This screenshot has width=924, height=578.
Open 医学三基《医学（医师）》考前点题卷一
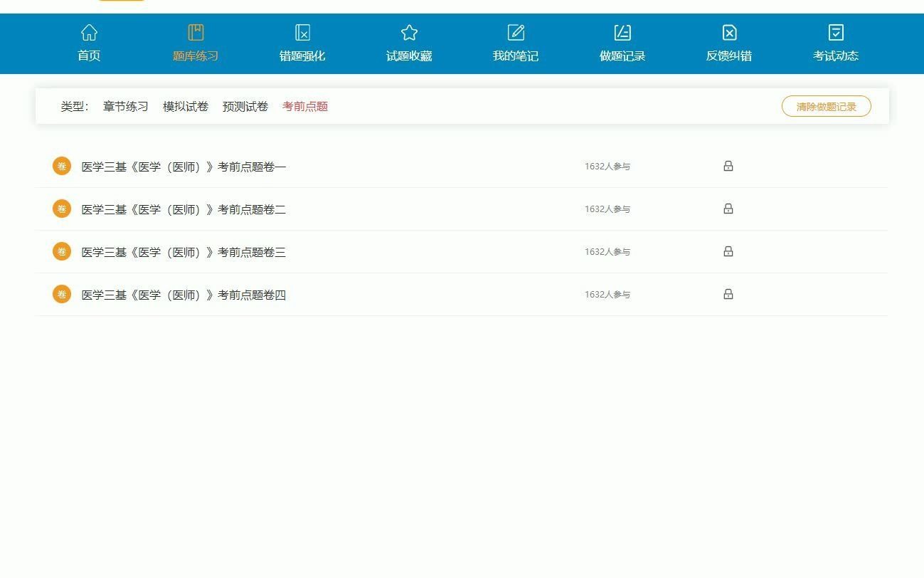[184, 167]
